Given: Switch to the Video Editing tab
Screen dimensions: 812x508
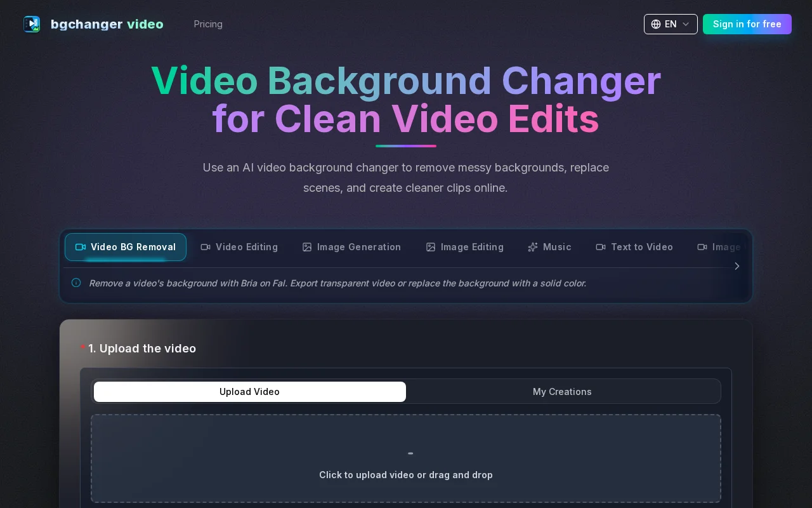Looking at the screenshot, I should point(239,247).
